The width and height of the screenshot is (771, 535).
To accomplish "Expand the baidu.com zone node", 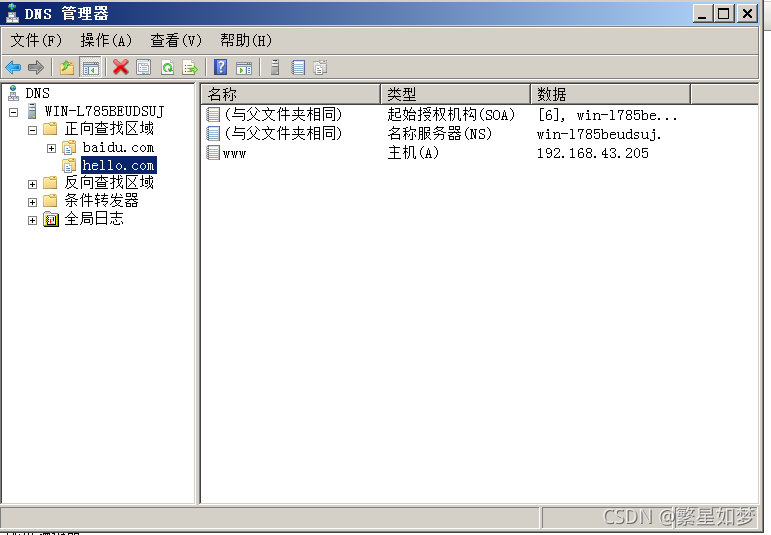I will (x=51, y=148).
